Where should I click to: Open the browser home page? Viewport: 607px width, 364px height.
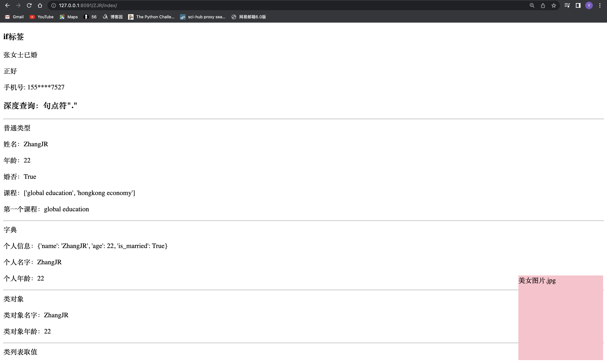click(x=40, y=5)
